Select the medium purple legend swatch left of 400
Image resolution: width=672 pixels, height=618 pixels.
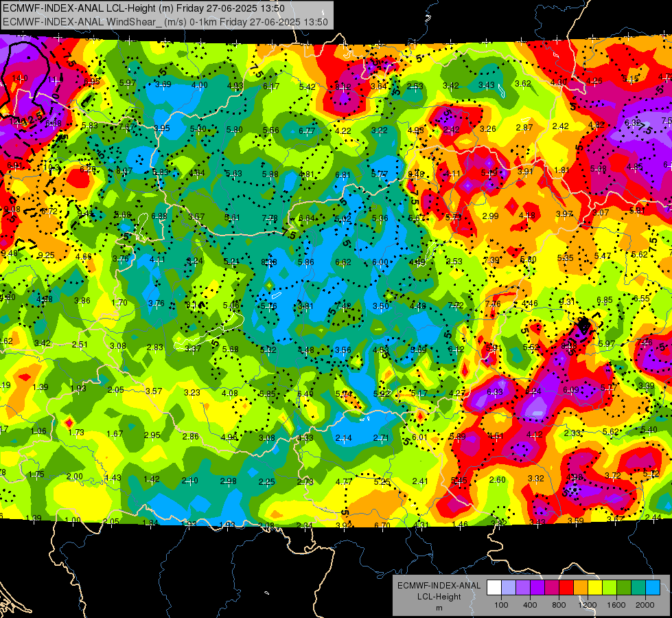click(x=523, y=588)
